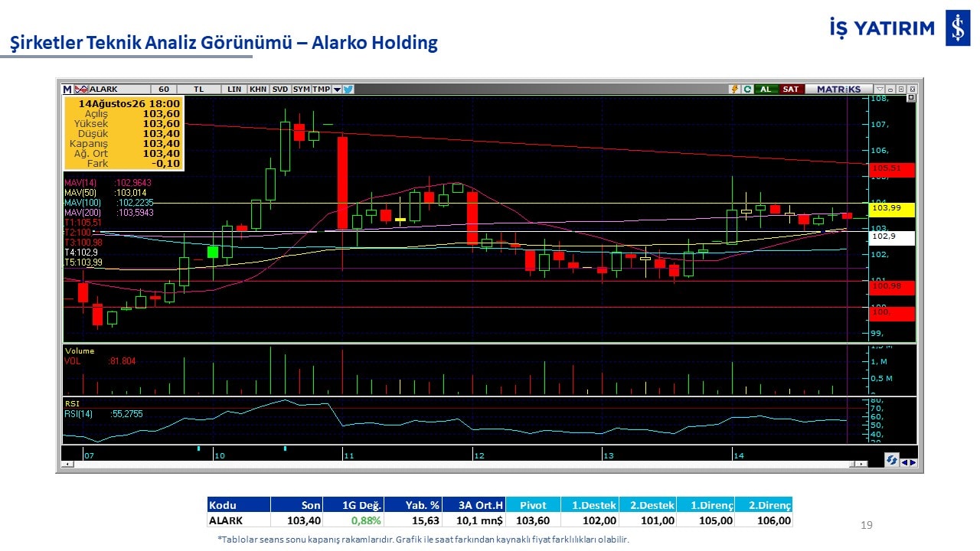Click the date marker 11 on time axis

[x=349, y=455]
